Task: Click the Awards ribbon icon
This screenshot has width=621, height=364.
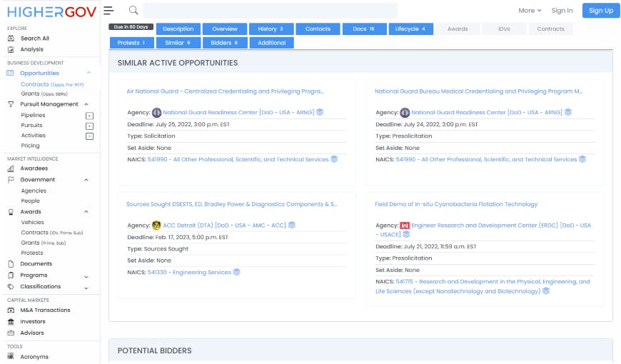Action: 11,212
